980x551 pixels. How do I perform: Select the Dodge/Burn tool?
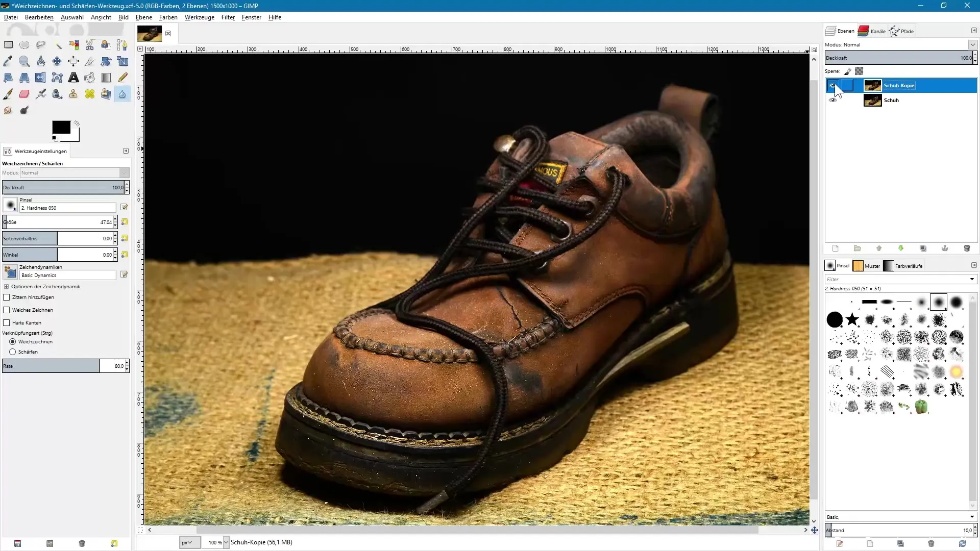tap(24, 110)
